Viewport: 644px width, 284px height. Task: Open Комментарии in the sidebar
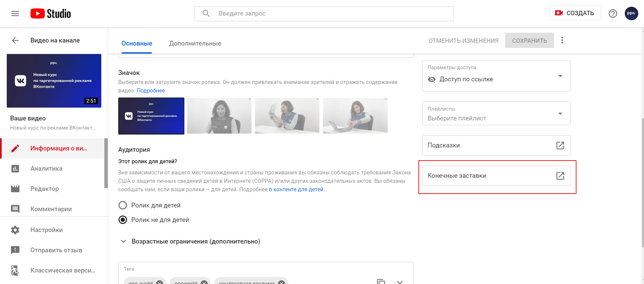tap(51, 209)
